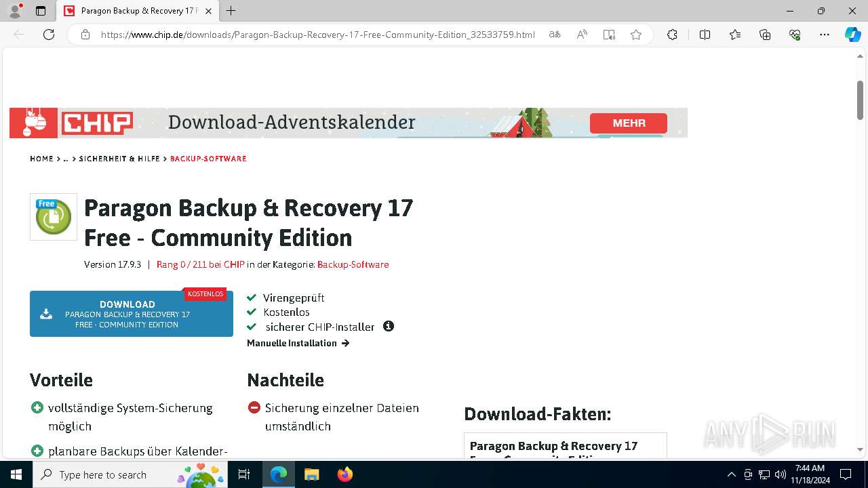The image size is (868, 488).
Task: Click text 'Sicherung einzelner Dateien umständlich'
Action: (342, 417)
